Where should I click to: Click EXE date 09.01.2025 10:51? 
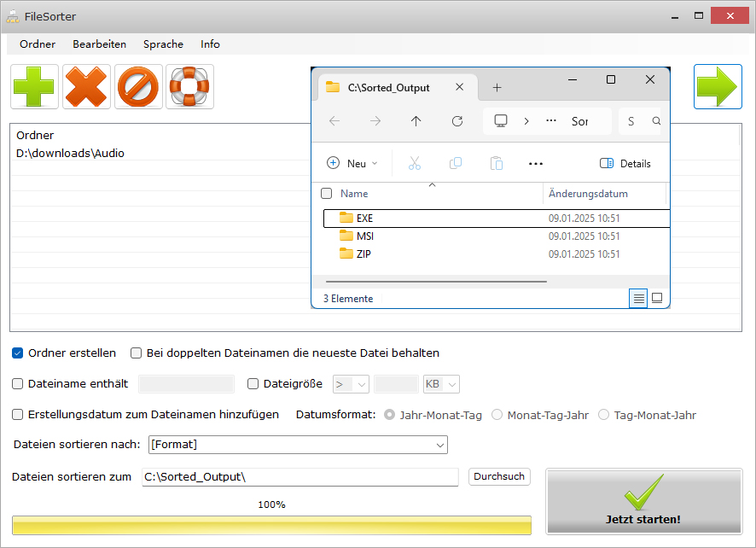(584, 218)
